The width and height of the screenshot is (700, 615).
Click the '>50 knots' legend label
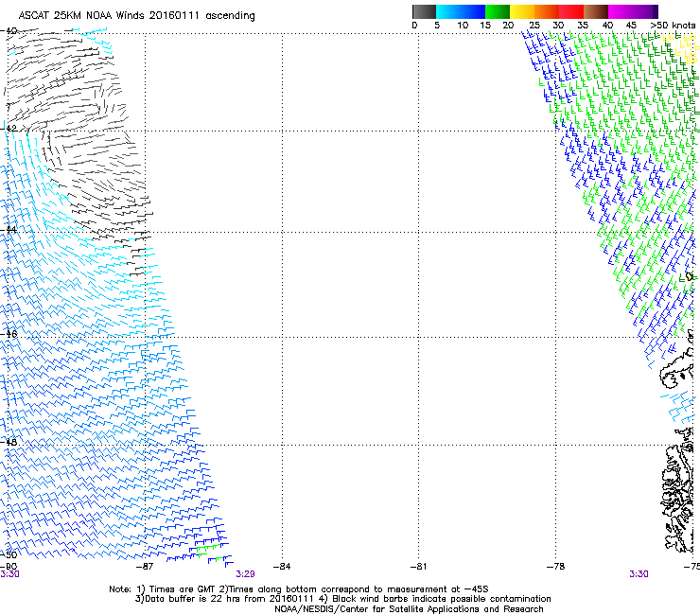coord(674,26)
